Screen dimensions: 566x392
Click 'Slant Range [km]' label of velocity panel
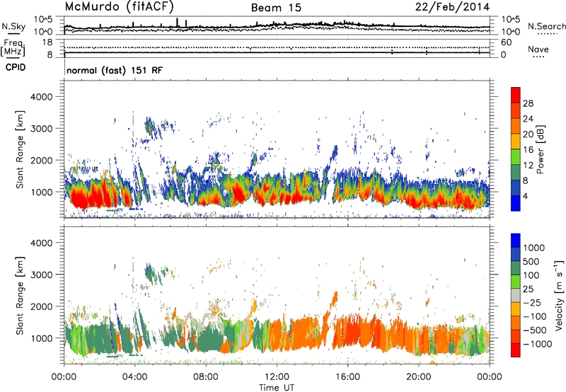(x=20, y=295)
